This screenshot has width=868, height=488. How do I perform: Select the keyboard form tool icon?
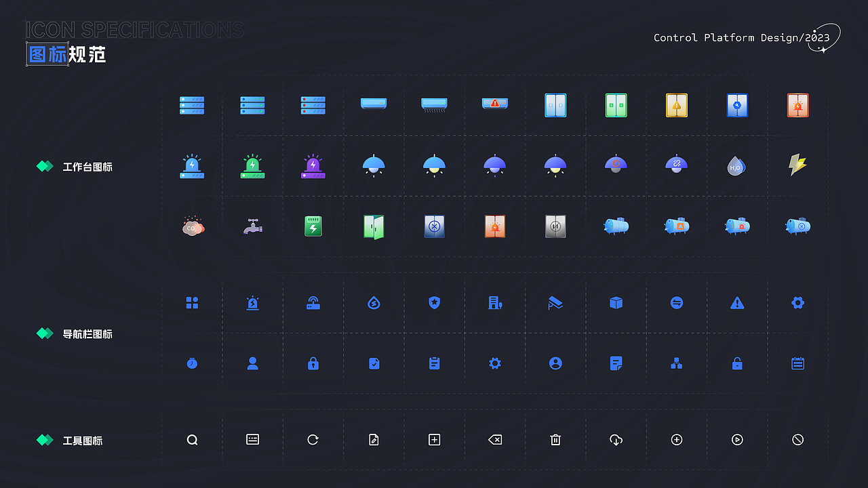(x=252, y=439)
